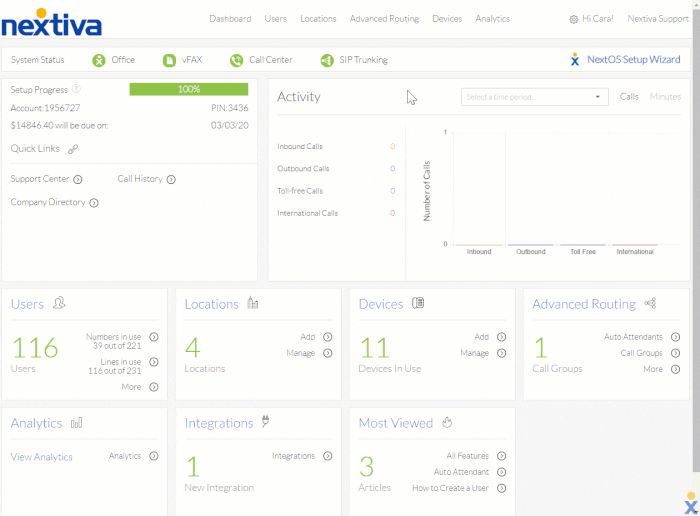
Task: Click the Call Groups arrow icon
Action: [x=676, y=353]
